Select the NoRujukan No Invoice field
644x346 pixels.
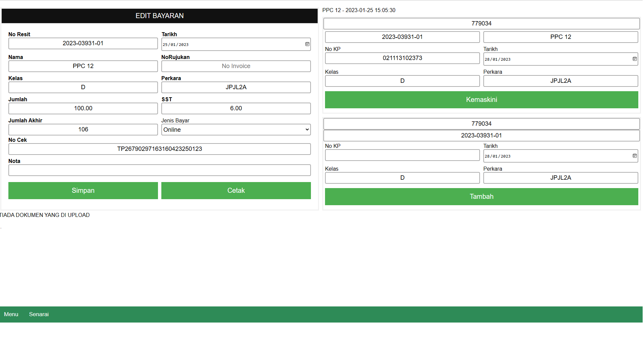point(236,66)
